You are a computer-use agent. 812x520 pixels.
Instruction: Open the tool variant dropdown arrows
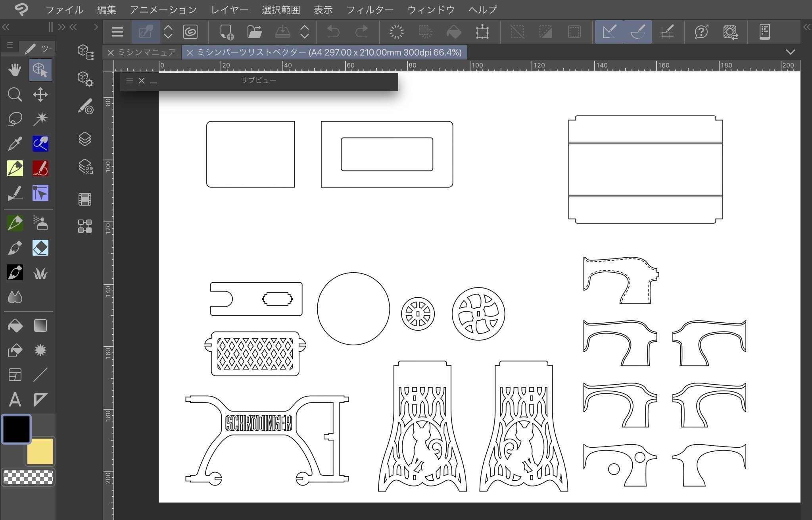coord(168,32)
